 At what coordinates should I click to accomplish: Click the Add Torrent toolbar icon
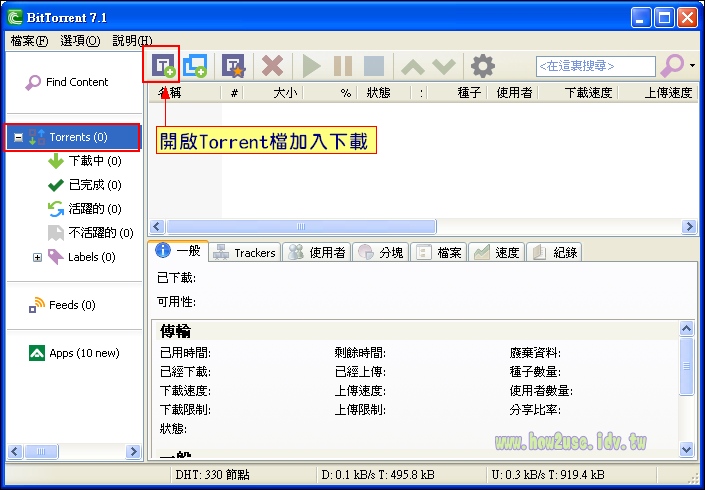161,66
